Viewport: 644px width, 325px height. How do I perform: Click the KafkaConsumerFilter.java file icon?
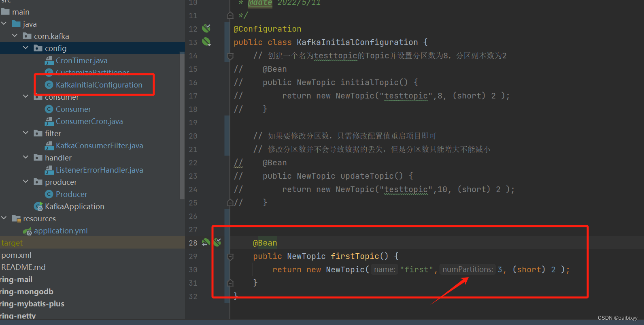point(49,145)
